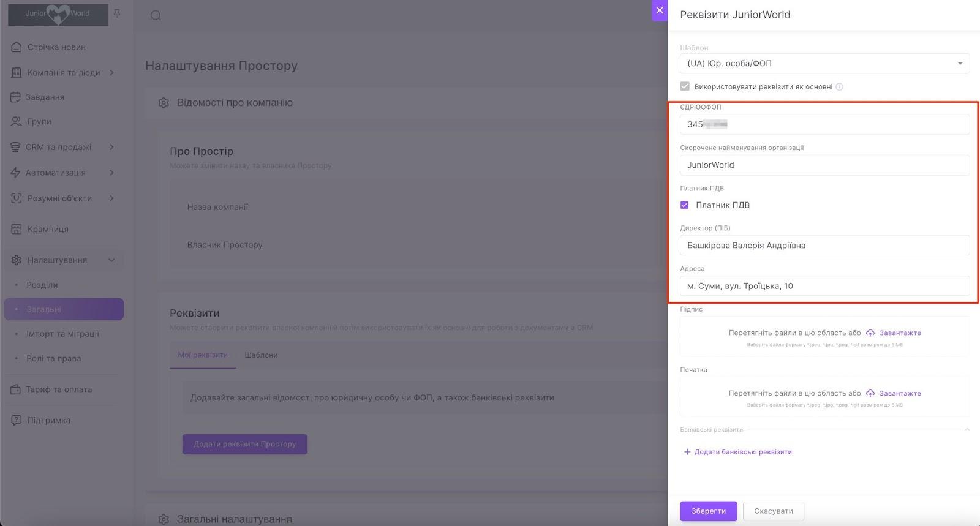
Task: Select Загальні settings subsection
Action: (64, 309)
